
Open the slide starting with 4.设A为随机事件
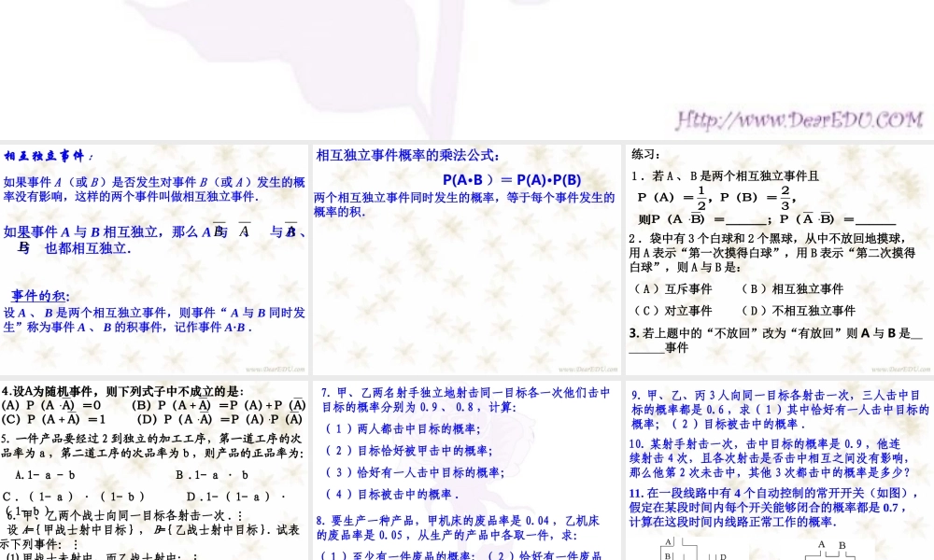point(154,470)
